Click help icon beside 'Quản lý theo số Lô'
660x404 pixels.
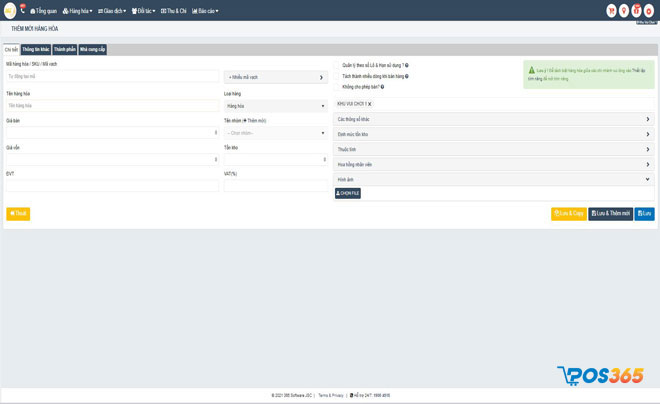click(x=407, y=65)
